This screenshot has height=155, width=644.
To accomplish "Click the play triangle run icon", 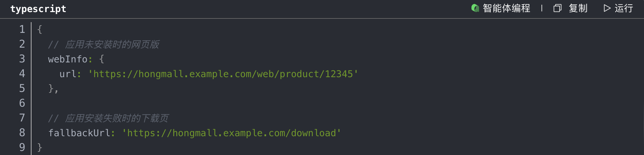I will pyautogui.click(x=607, y=8).
